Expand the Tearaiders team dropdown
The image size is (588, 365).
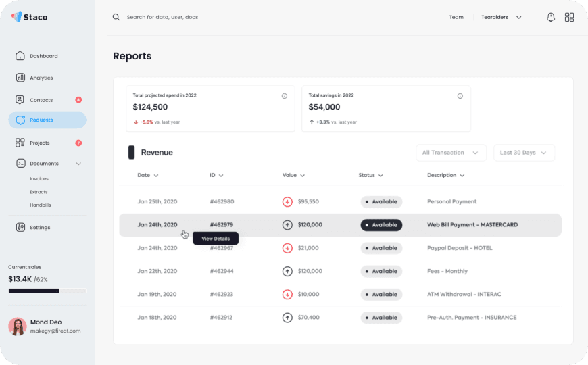pos(501,18)
